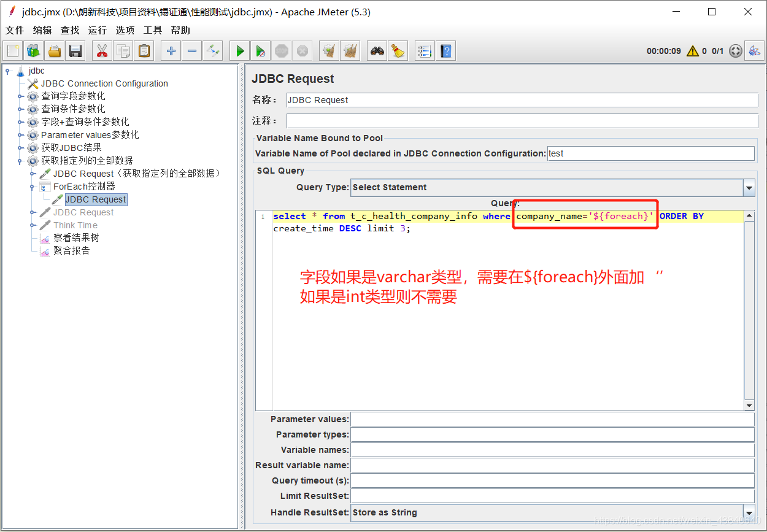This screenshot has width=767, height=532.
Task: Click inside the SQL query editor
Action: click(508, 310)
